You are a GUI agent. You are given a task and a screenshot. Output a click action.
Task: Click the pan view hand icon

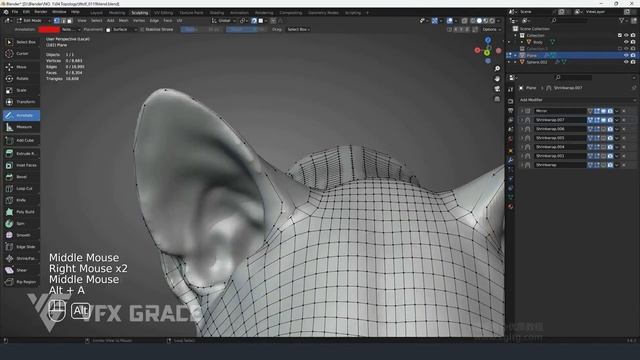(x=497, y=78)
